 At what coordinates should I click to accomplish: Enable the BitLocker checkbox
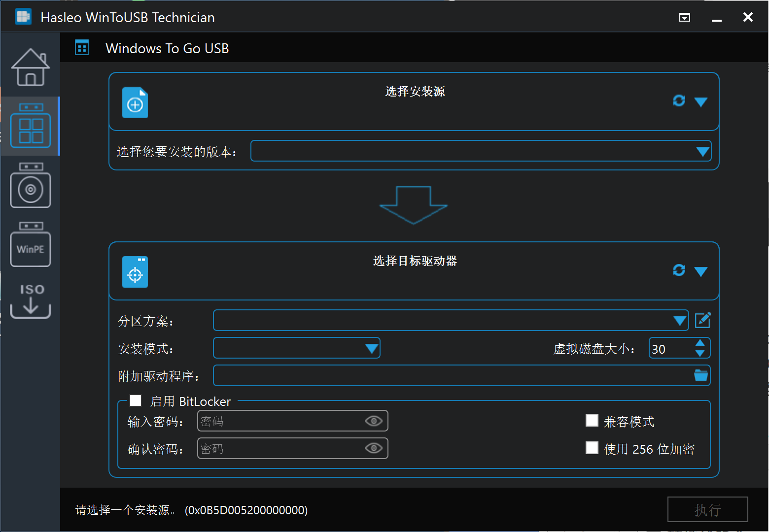[x=136, y=400]
